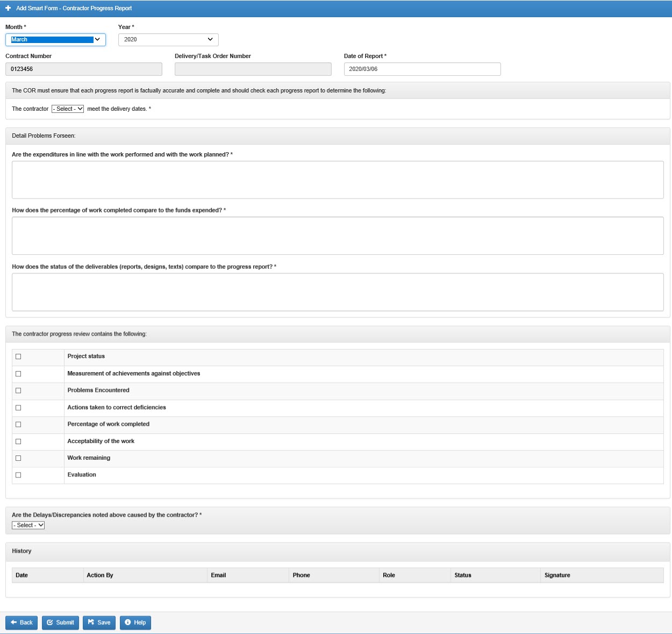
Task: Check Measurement of achievements against objectives
Action: pyautogui.click(x=18, y=374)
